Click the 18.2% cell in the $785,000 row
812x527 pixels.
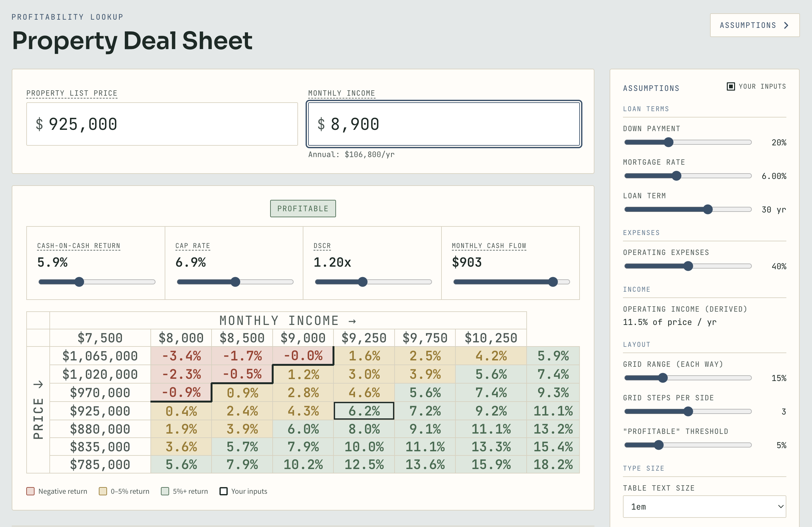pos(553,464)
